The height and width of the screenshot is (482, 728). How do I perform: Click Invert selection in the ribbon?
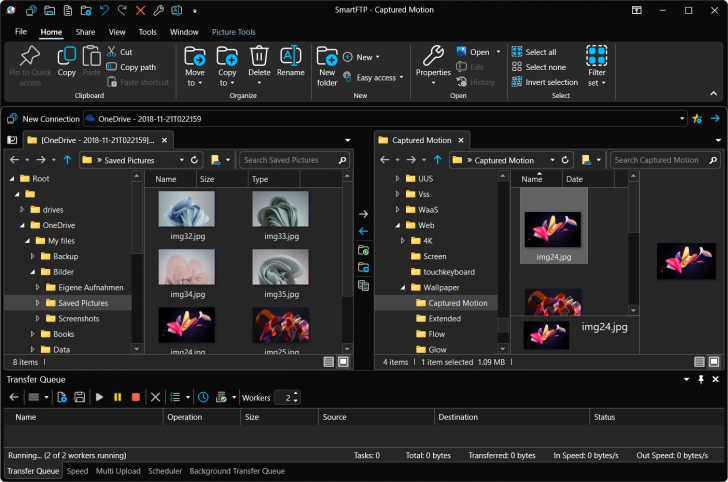click(551, 82)
